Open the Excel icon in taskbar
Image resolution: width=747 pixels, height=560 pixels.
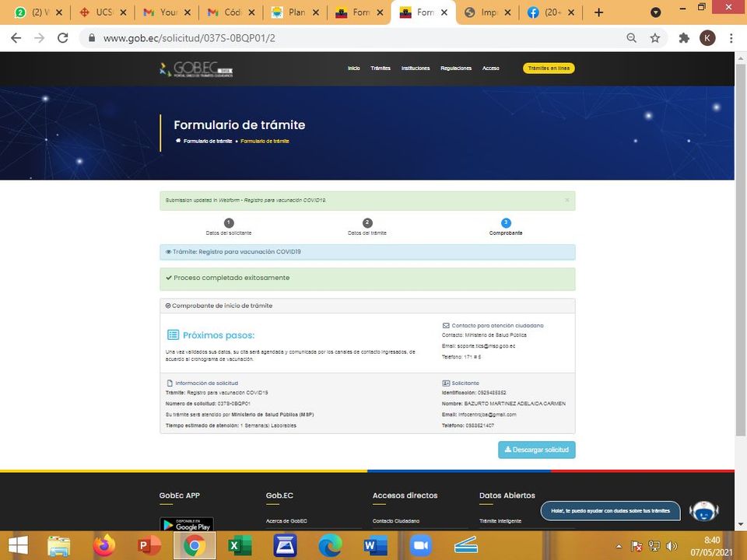click(x=240, y=546)
